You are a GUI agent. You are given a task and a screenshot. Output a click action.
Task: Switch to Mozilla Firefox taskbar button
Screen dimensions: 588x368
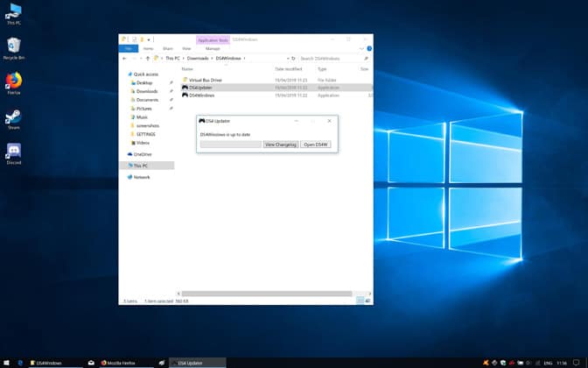126,363
